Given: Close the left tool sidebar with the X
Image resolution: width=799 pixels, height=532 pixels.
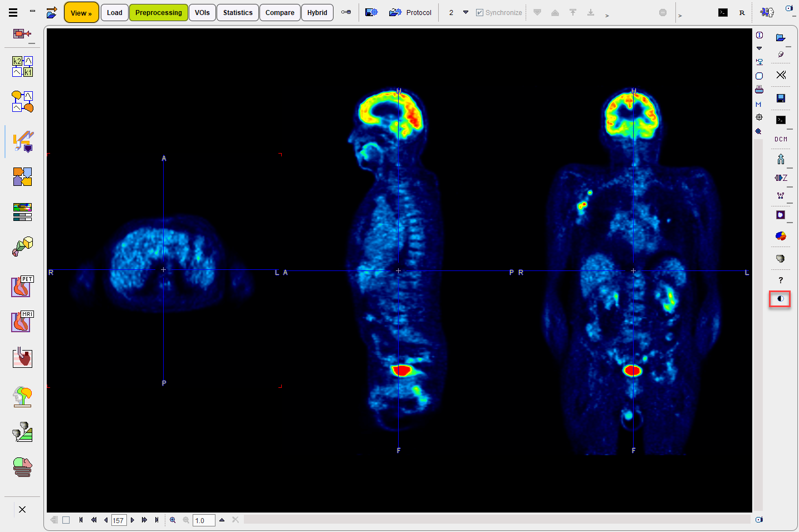Looking at the screenshot, I should pos(22,509).
